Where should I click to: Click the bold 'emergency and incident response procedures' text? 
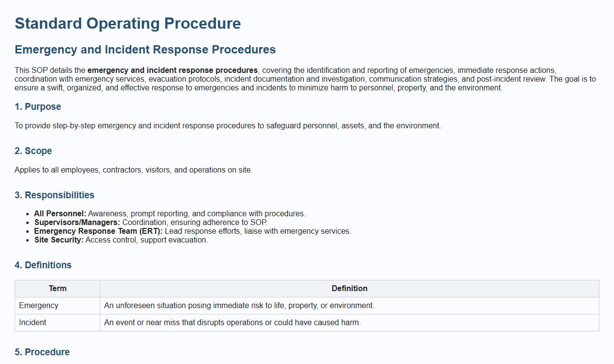(173, 70)
